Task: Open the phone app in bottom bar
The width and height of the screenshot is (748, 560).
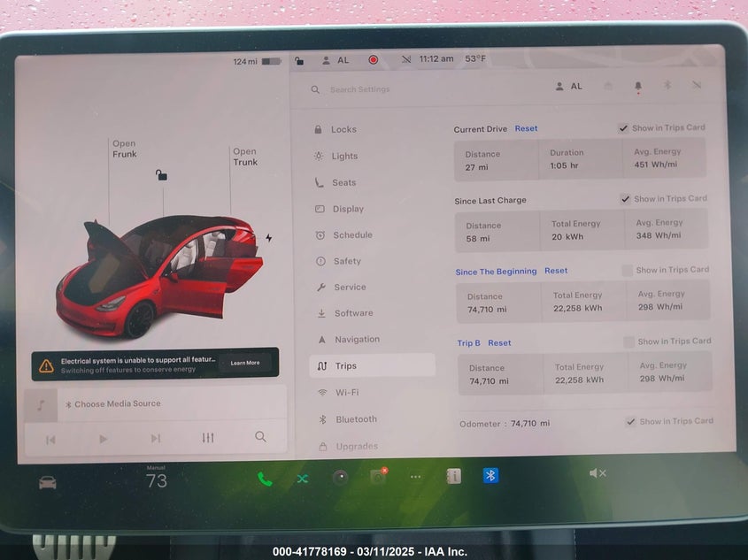Action: pyautogui.click(x=264, y=479)
